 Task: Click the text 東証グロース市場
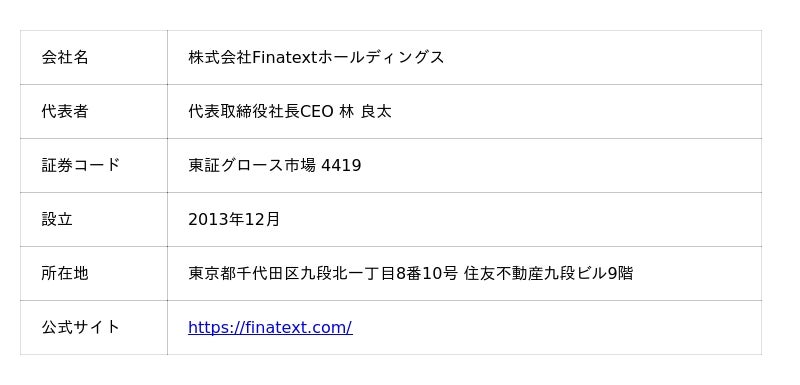(252, 166)
